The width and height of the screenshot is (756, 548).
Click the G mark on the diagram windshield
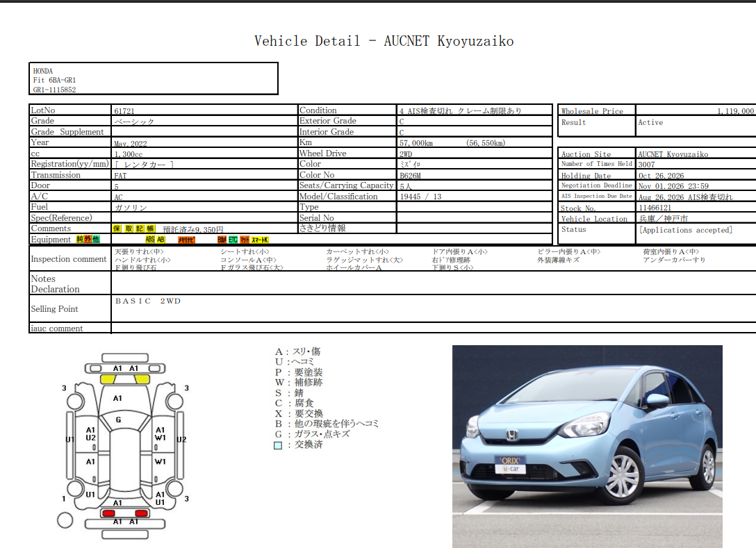[x=118, y=420]
